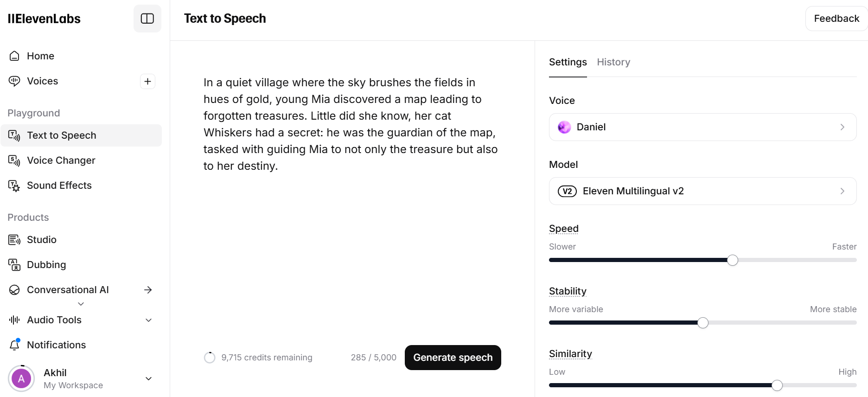Open the Dubbing tool

click(46, 264)
